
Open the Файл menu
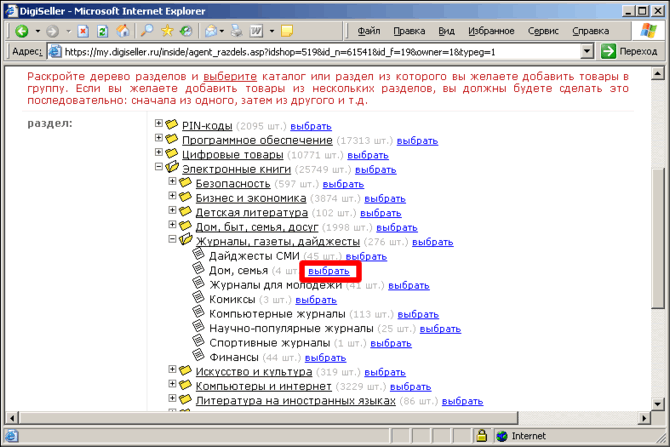pos(368,31)
